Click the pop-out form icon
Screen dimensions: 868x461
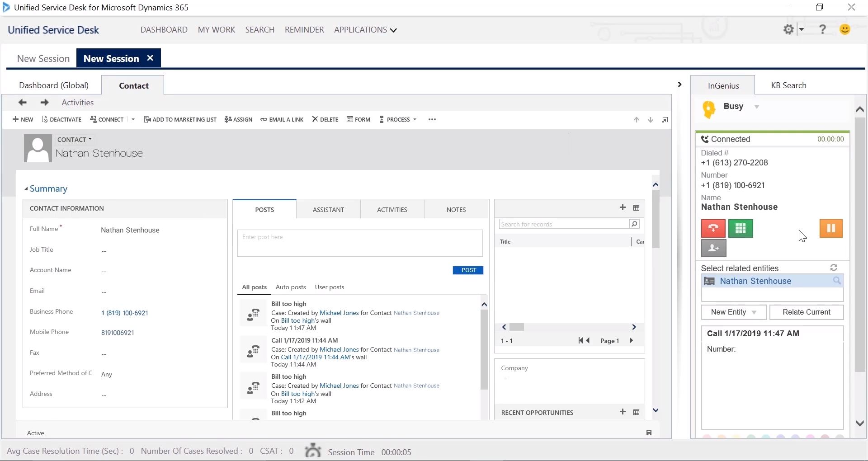point(665,120)
